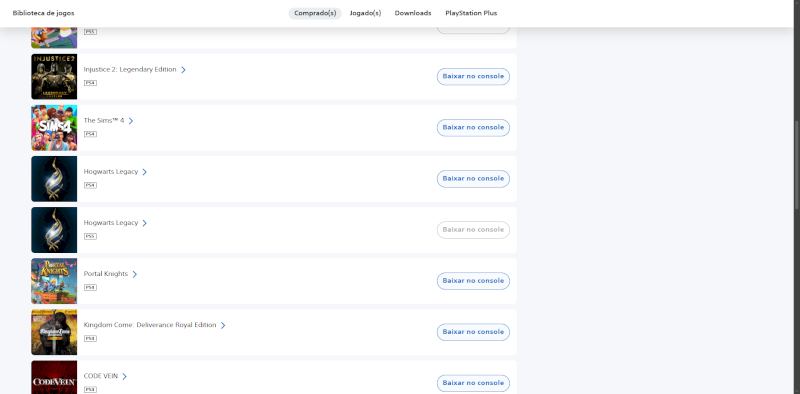The image size is (800, 394).
Task: Expand chevron next to Injustice 2: Legendary Edition
Action: [x=183, y=70]
